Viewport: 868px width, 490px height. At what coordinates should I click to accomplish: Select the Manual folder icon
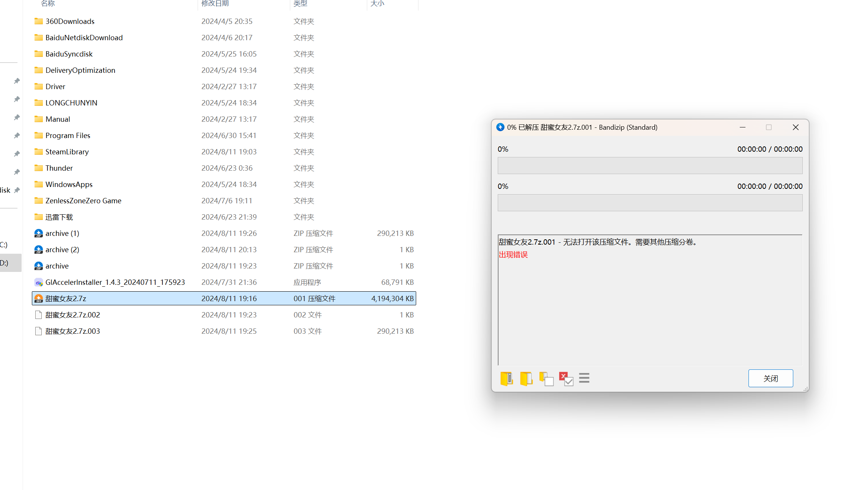38,119
